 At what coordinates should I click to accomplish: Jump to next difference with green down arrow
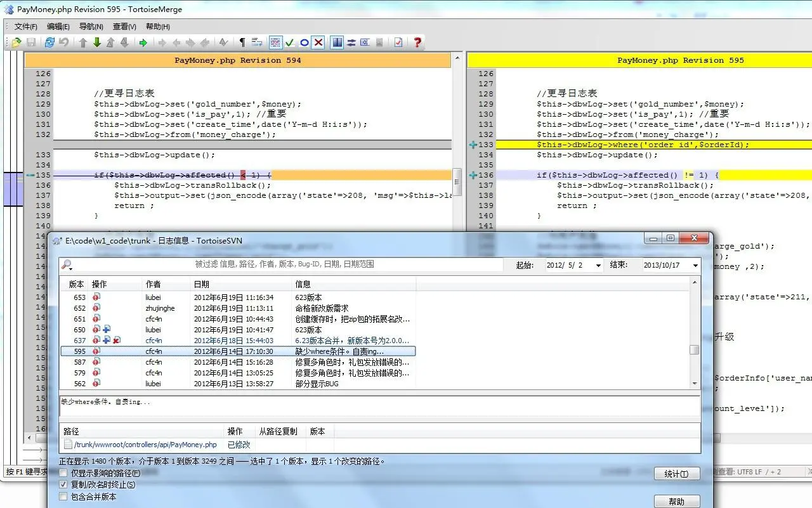pos(97,42)
